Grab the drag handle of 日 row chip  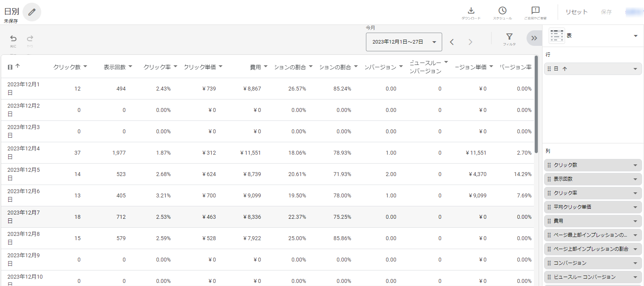(549, 69)
